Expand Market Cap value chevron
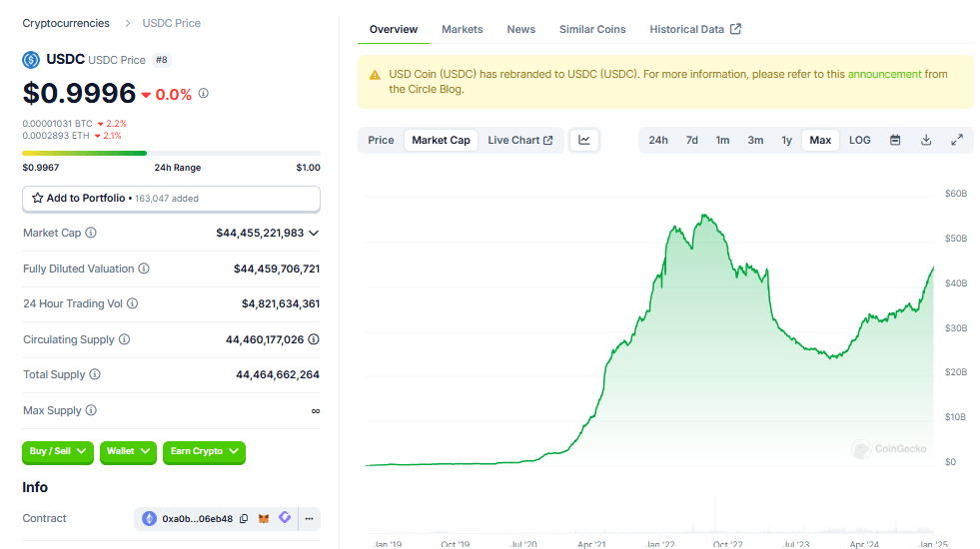 click(x=314, y=233)
